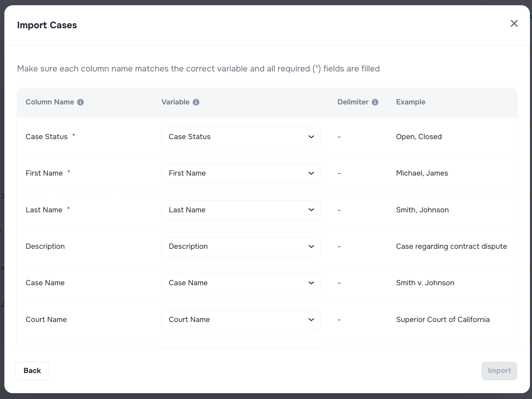Open the Case Name variable dropdown
The height and width of the screenshot is (399, 532).
click(x=241, y=283)
